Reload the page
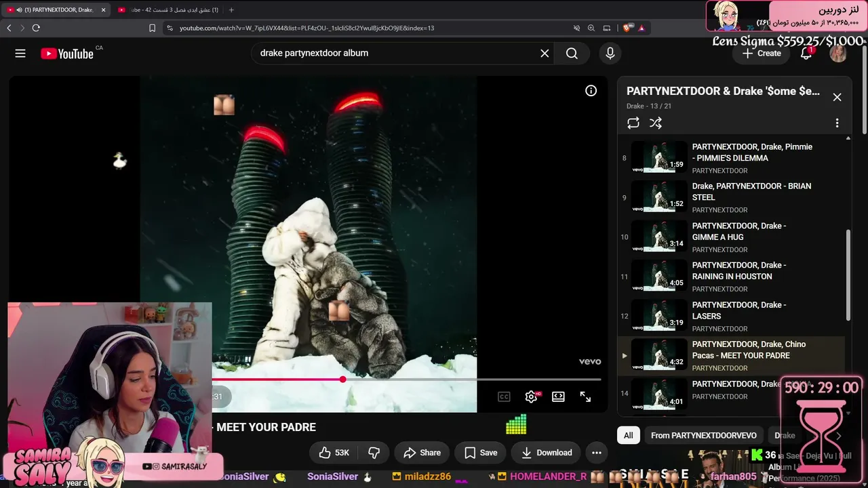This screenshot has width=868, height=488. (x=36, y=28)
